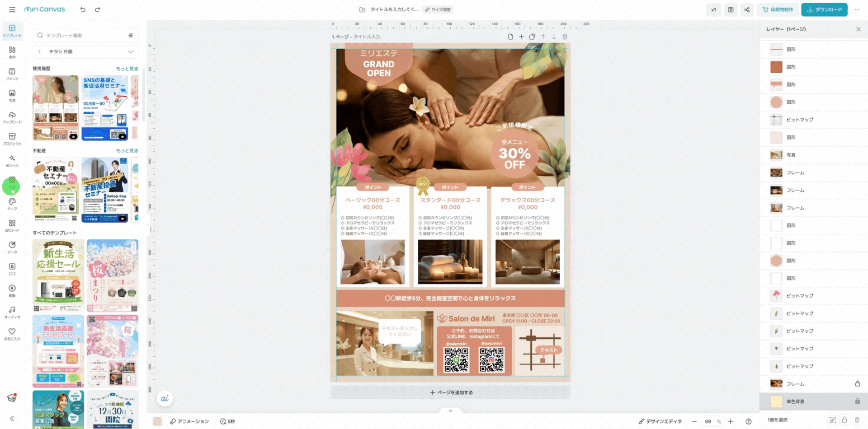Open the 写真 photos sidebar tab

click(x=12, y=96)
